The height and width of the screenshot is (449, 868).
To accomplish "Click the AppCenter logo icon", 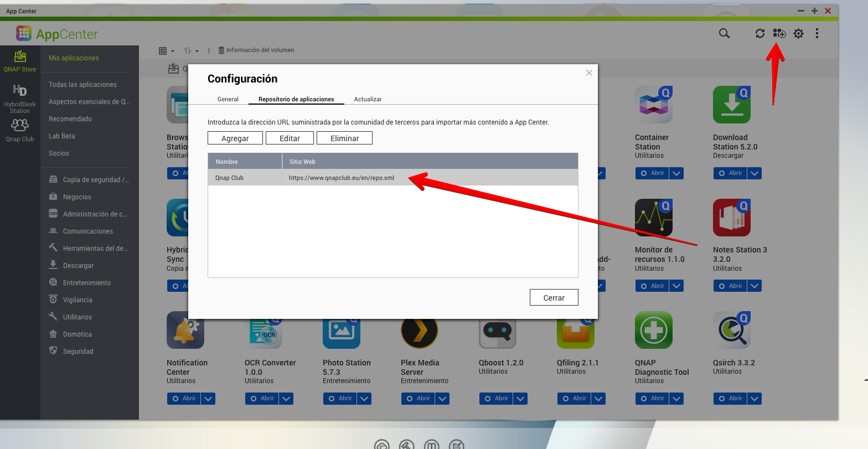I will coord(24,33).
